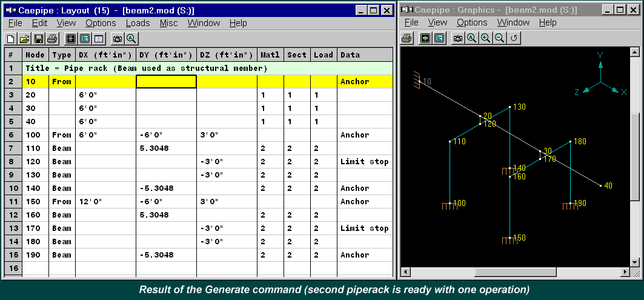The height and width of the screenshot is (300, 644).
Task: Click the Save floppy disk icon
Action: pyautogui.click(x=39, y=39)
